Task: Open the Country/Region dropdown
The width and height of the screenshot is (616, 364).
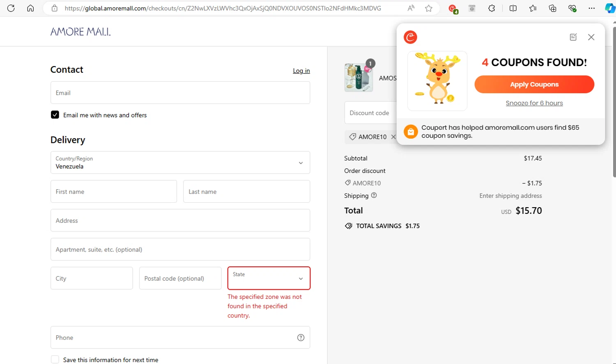Action: (x=180, y=163)
